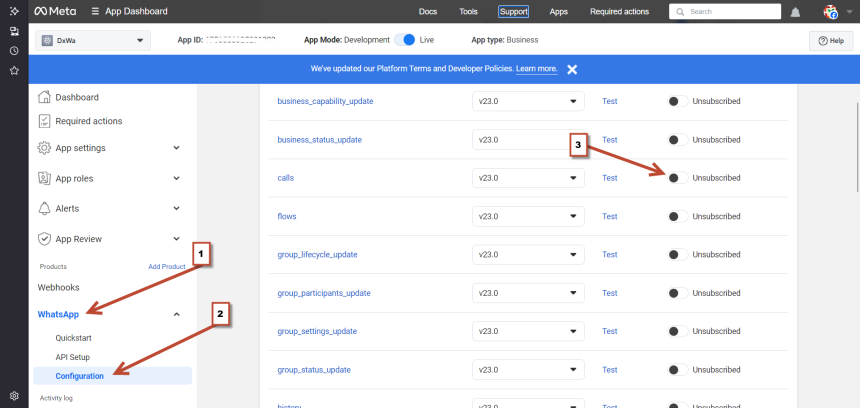Open version dropdown for group_status_update

click(528, 370)
